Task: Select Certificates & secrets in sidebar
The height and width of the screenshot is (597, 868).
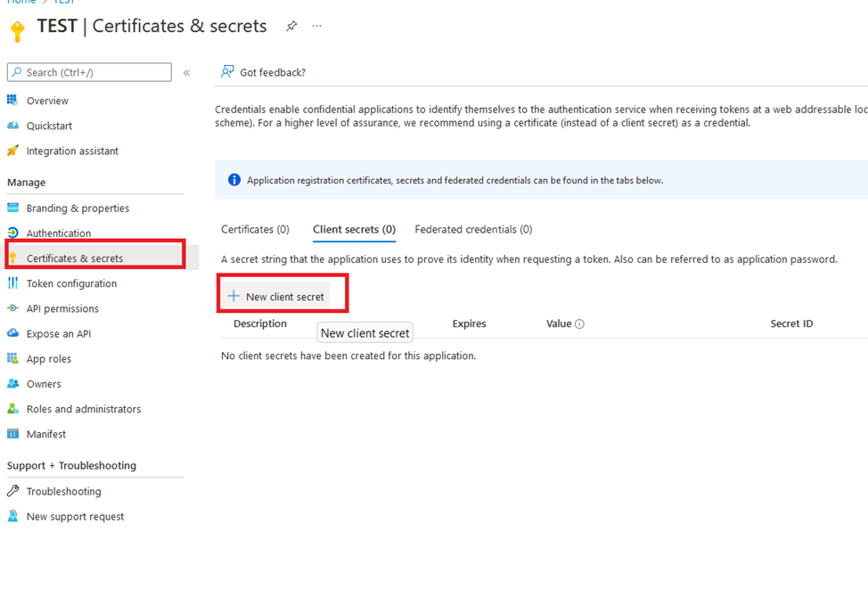Action: 75,258
